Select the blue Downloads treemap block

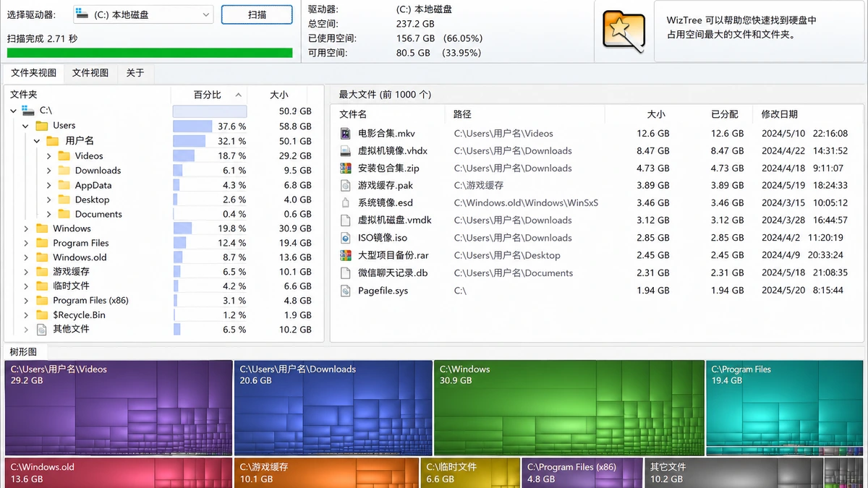[x=333, y=408]
